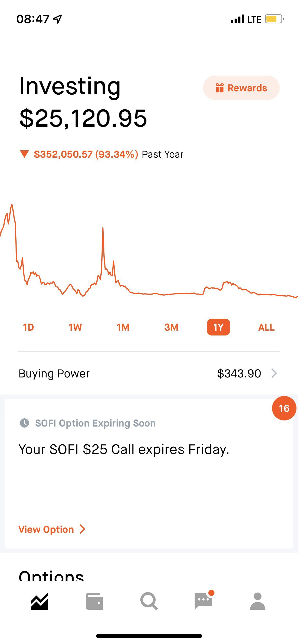Select the 3M chart range
This screenshot has width=298, height=644.
click(x=171, y=327)
